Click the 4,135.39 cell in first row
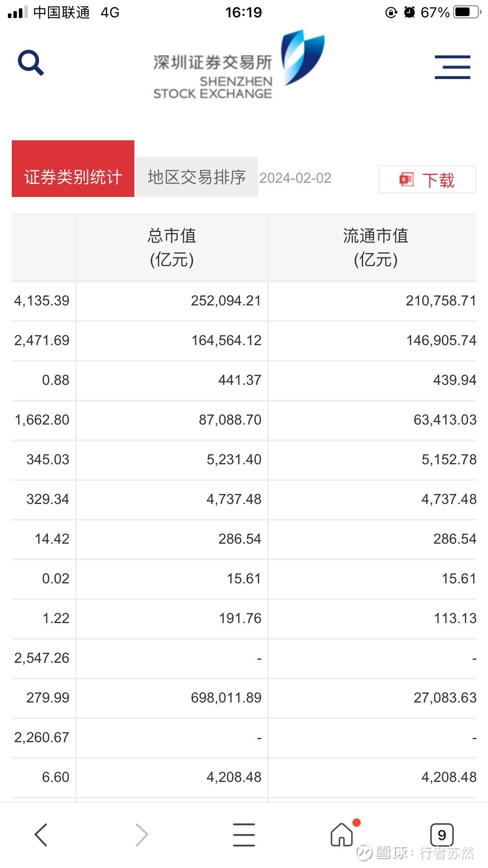Viewport: 488px width, 868px height. pos(42,301)
